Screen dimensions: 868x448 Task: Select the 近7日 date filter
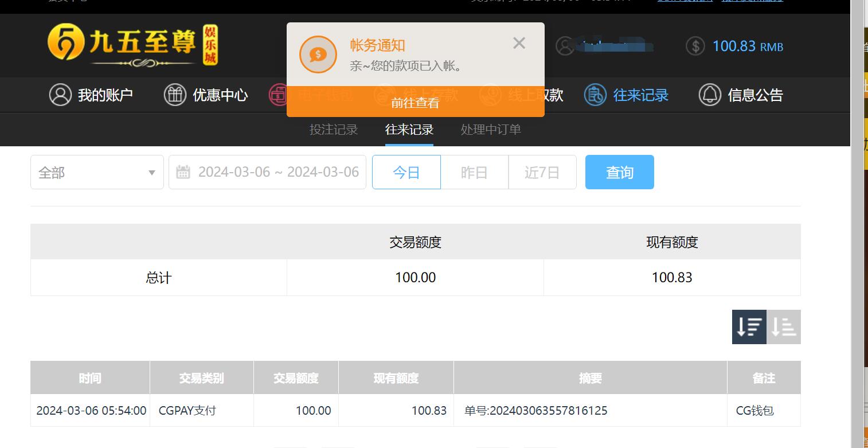pyautogui.click(x=542, y=172)
